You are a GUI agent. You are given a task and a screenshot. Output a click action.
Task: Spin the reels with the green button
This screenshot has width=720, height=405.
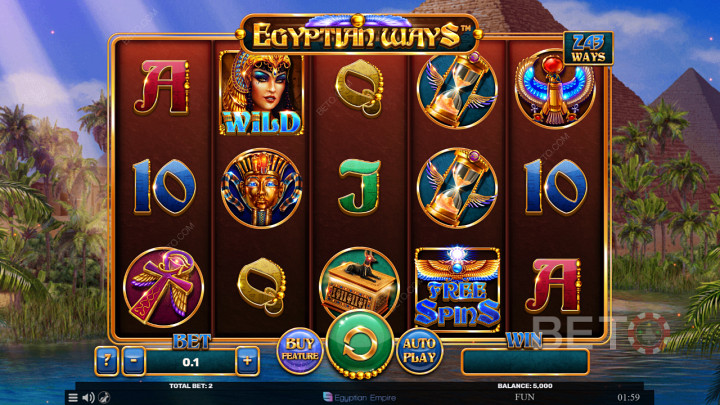click(360, 344)
